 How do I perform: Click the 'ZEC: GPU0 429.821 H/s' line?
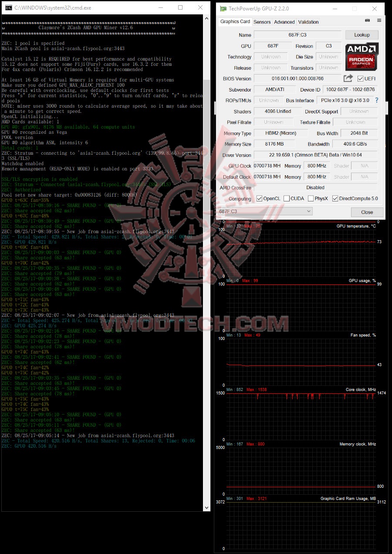(29, 242)
